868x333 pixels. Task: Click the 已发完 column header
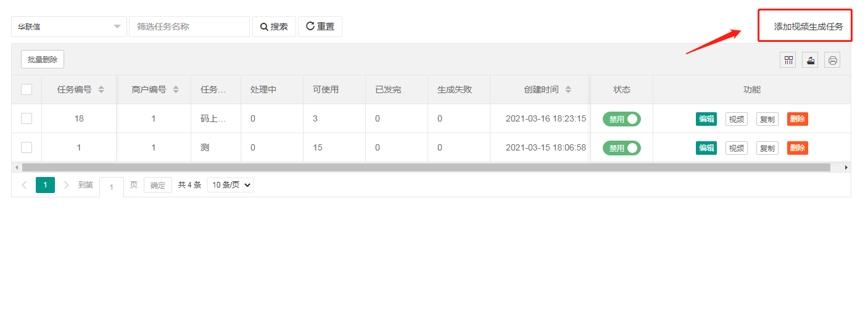[x=397, y=89]
